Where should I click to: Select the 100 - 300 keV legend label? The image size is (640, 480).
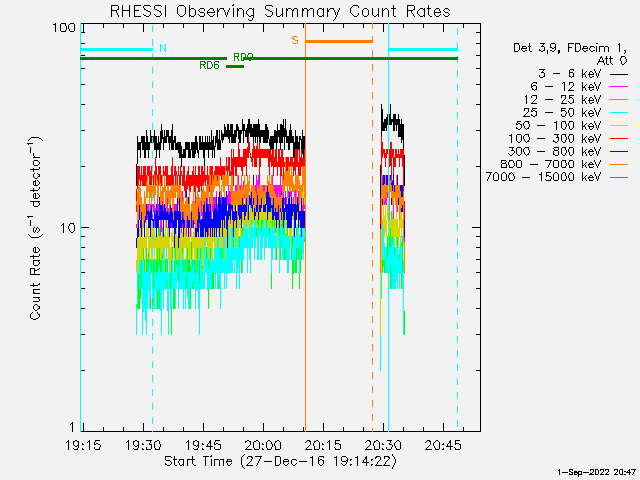point(555,138)
